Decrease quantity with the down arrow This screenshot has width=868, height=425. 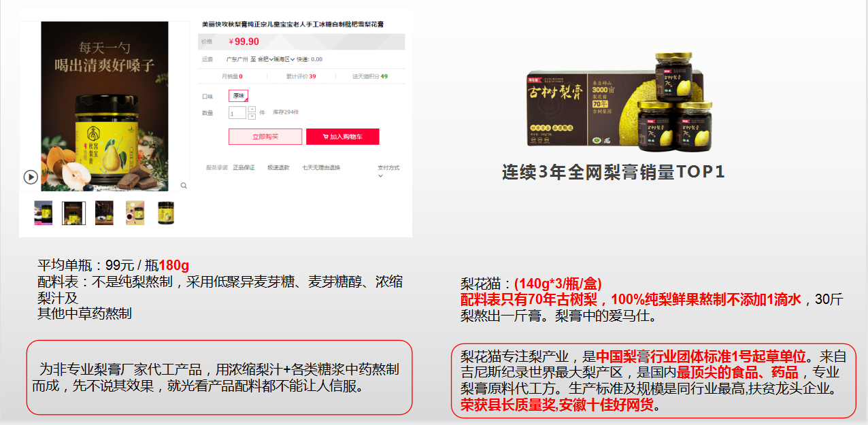point(252,116)
